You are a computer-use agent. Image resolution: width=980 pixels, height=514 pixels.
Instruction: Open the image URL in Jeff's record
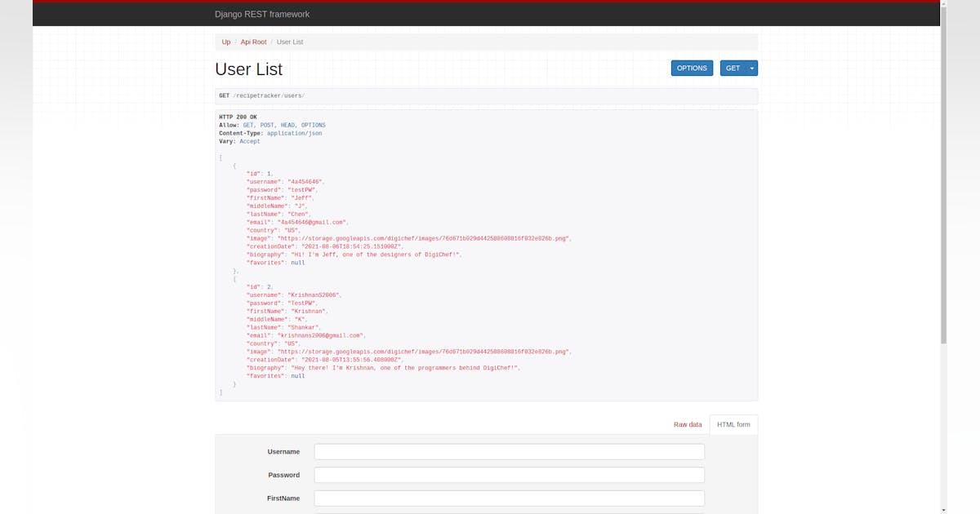click(x=423, y=239)
